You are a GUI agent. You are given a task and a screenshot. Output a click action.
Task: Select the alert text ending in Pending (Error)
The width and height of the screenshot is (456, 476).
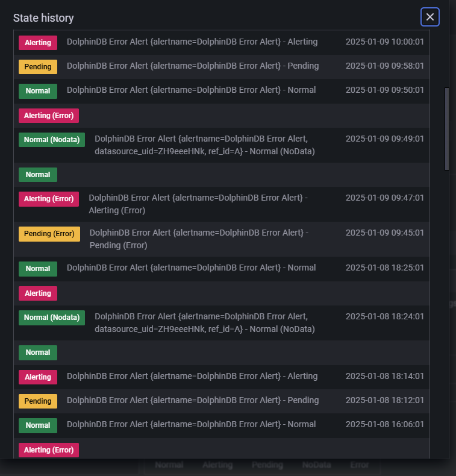tap(199, 239)
